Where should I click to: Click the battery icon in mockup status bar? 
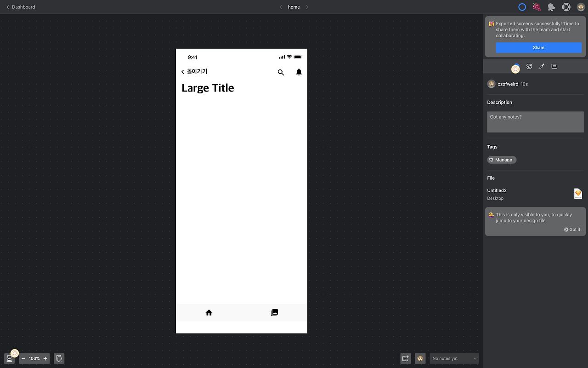click(x=298, y=57)
